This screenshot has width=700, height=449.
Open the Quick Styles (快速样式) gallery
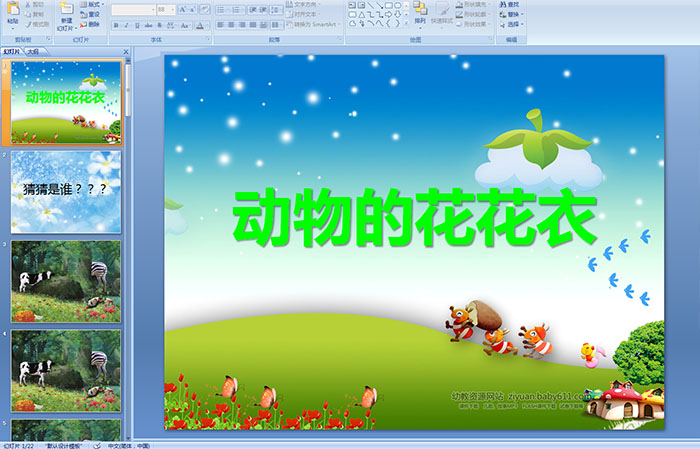(x=442, y=14)
